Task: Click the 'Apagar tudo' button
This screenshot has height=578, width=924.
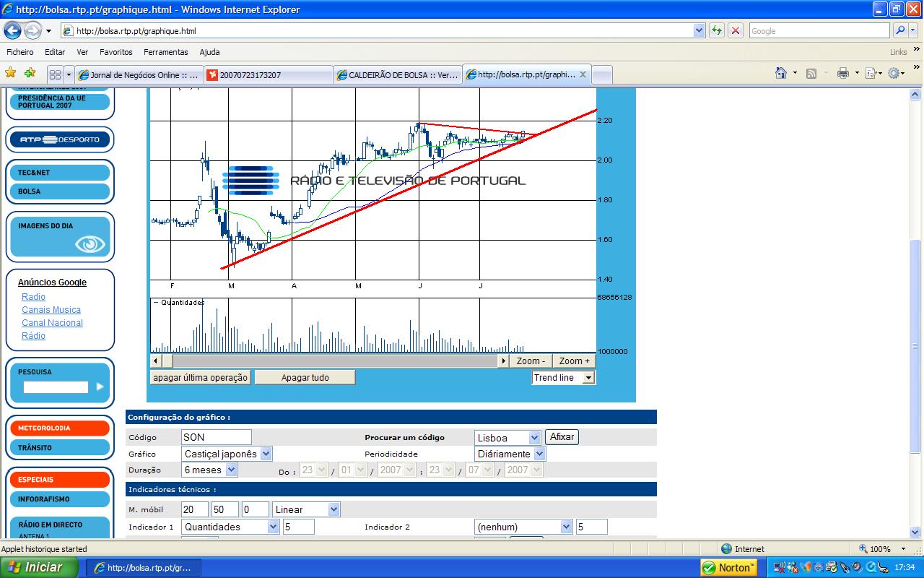Action: click(305, 378)
